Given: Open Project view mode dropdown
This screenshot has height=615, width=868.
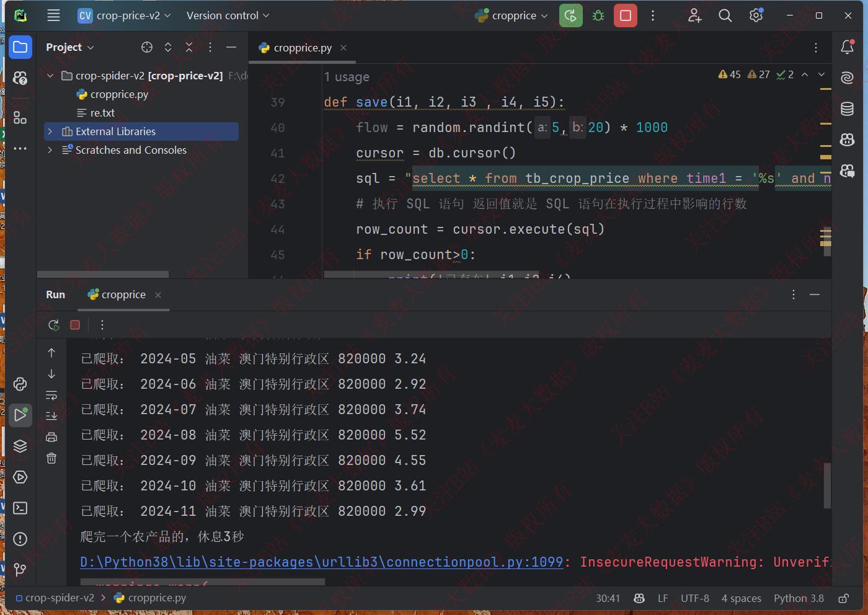Looking at the screenshot, I should pyautogui.click(x=69, y=47).
